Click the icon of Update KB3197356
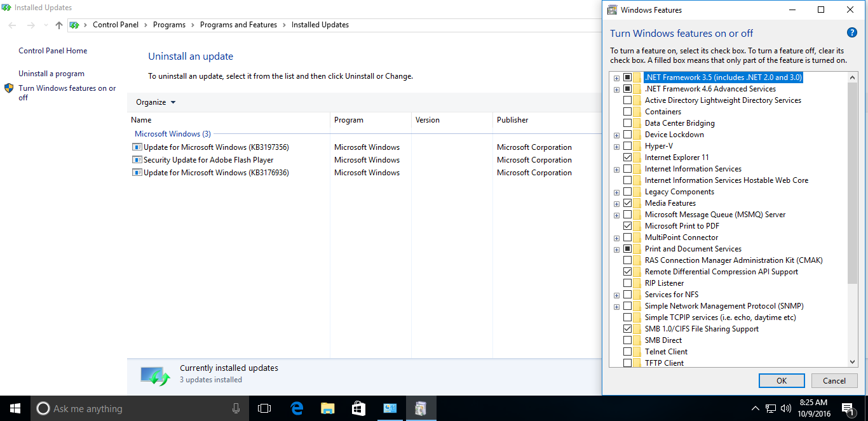868x421 pixels. (137, 147)
